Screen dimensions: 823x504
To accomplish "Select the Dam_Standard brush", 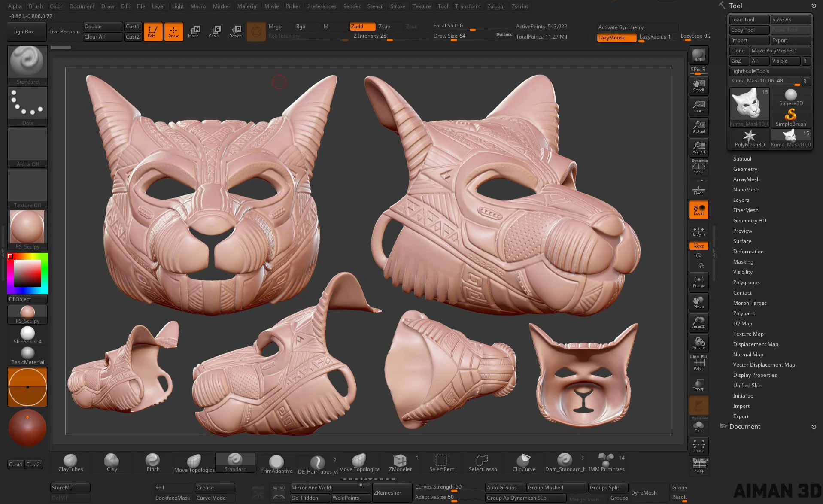I will point(565,463).
